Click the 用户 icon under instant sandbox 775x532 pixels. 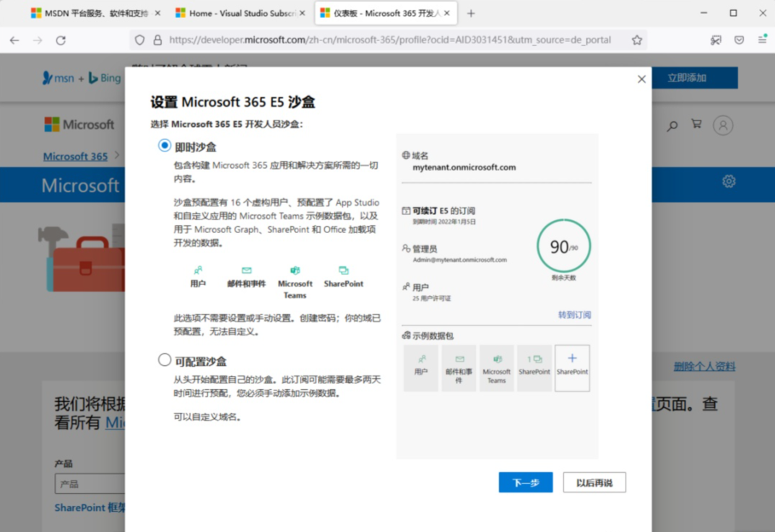tap(198, 270)
